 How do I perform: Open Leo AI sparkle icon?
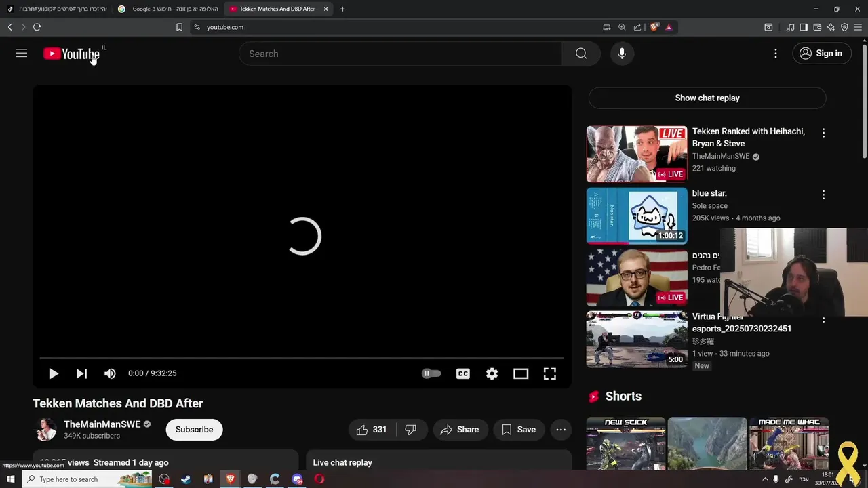[831, 27]
